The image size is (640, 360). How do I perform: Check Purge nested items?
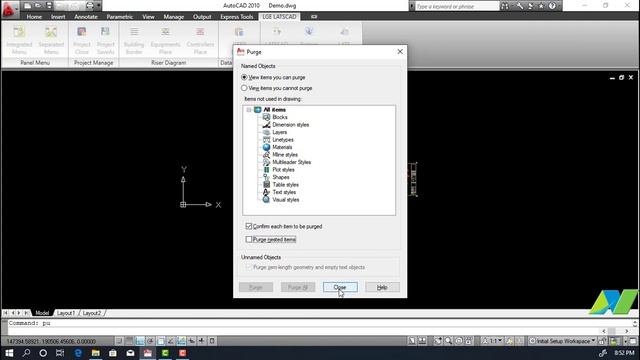(249, 239)
